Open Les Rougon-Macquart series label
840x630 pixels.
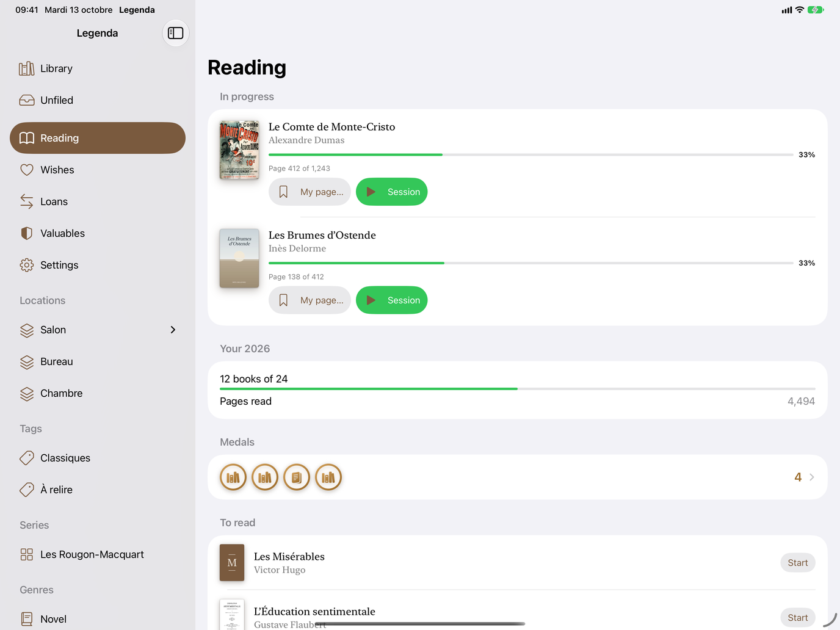pos(92,554)
